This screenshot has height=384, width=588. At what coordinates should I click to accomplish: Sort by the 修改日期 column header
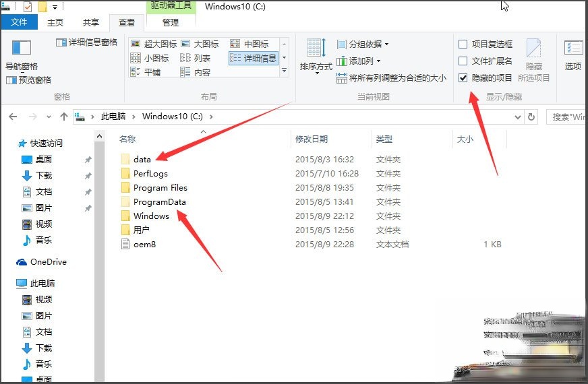[312, 139]
